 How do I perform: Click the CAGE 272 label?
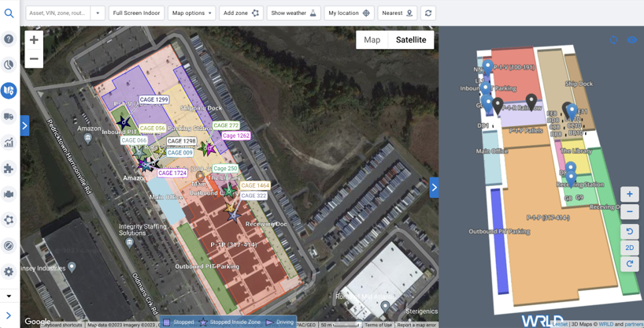tap(226, 125)
